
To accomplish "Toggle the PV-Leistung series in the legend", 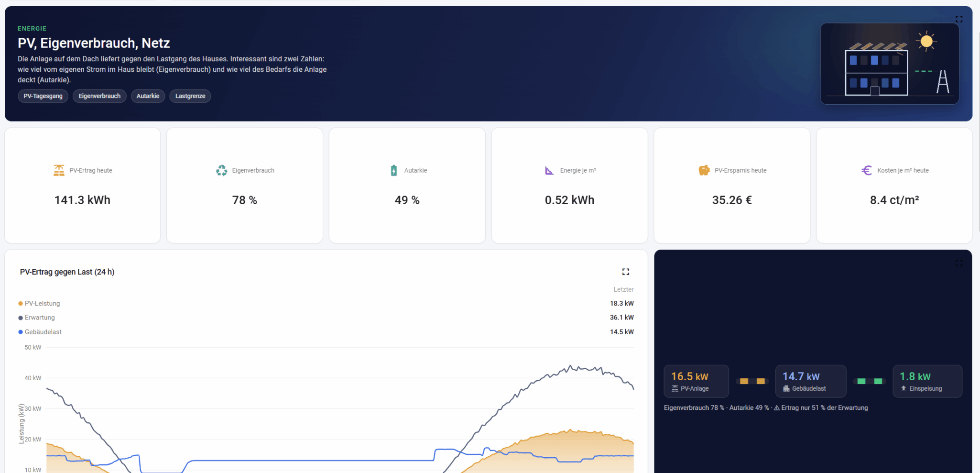I will click(x=39, y=304).
